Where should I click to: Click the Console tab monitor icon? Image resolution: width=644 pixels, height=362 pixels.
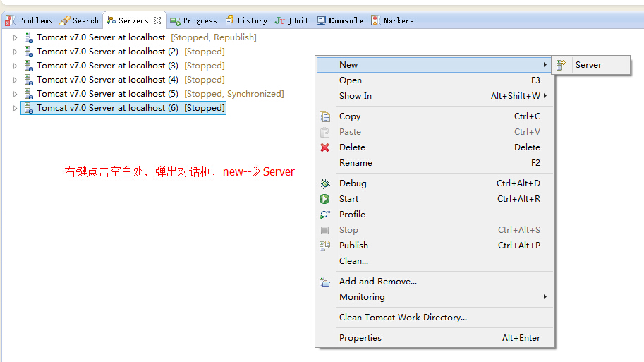pos(321,20)
